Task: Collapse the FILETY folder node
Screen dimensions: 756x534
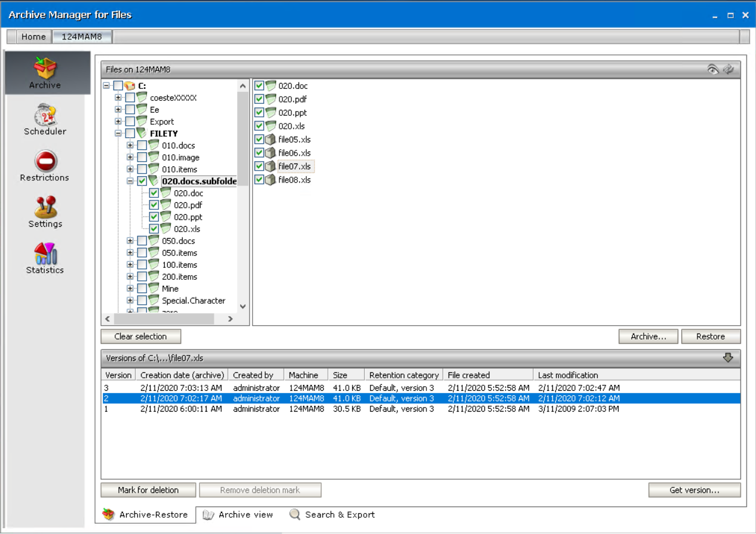Action: [x=118, y=134]
